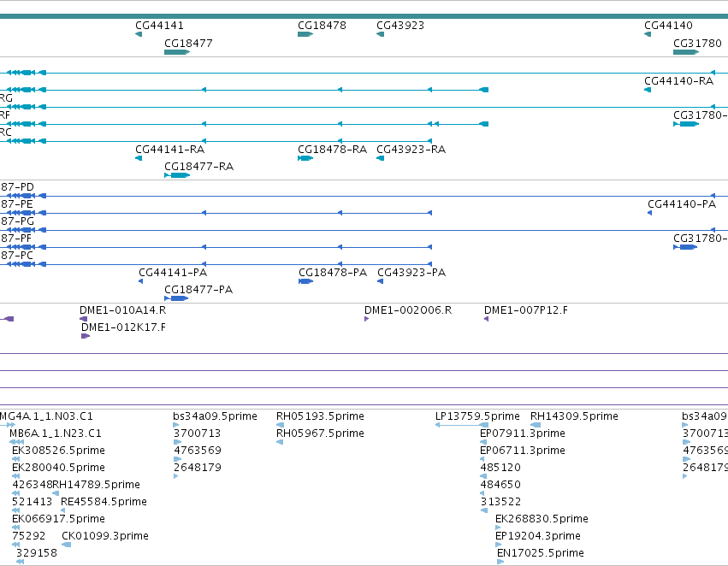Click the CG18478-PA protein glyph
Viewport: 728px width, 566px height.
306,281
